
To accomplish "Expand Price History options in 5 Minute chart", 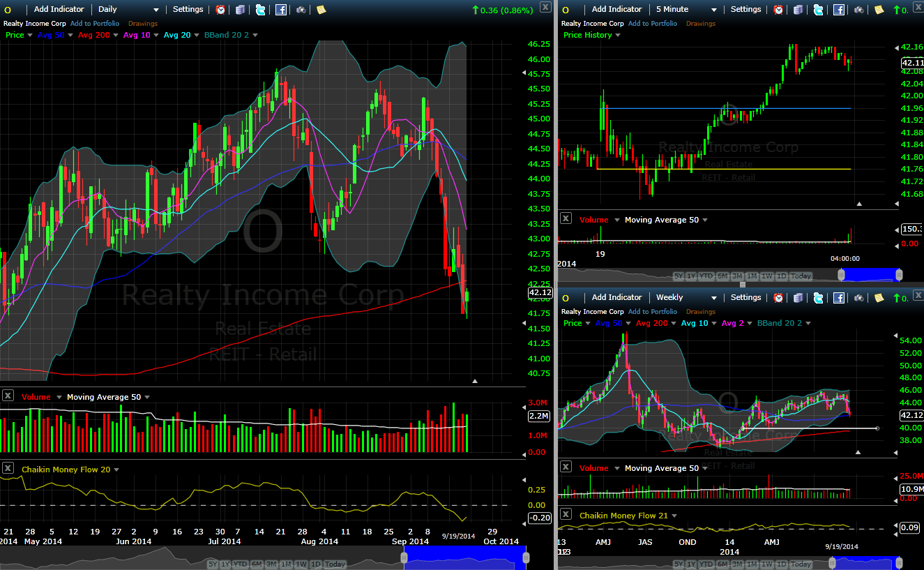I will click(x=618, y=35).
